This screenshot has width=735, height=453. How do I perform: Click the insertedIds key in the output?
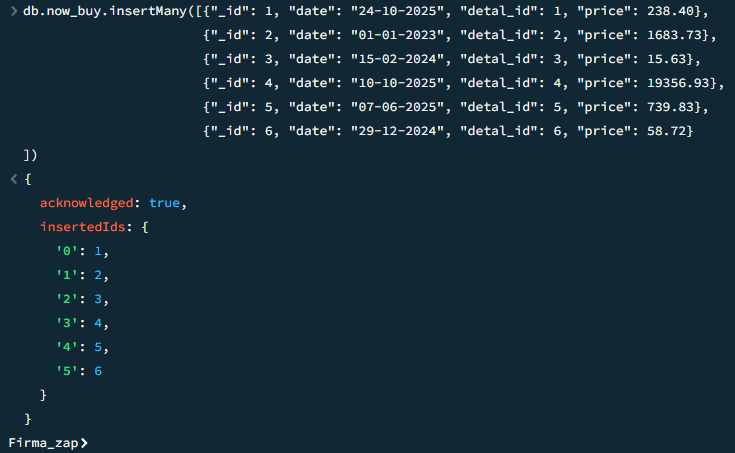point(83,227)
